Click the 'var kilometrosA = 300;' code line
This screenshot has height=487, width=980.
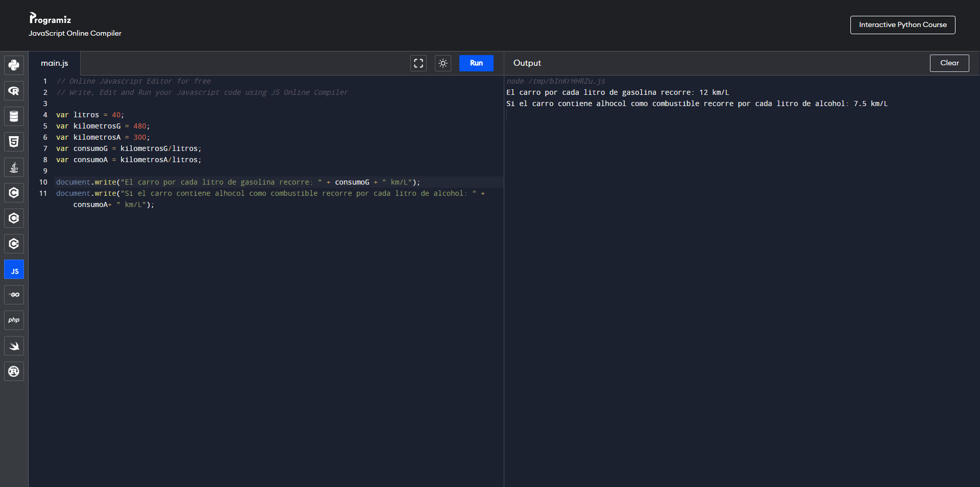coord(103,137)
